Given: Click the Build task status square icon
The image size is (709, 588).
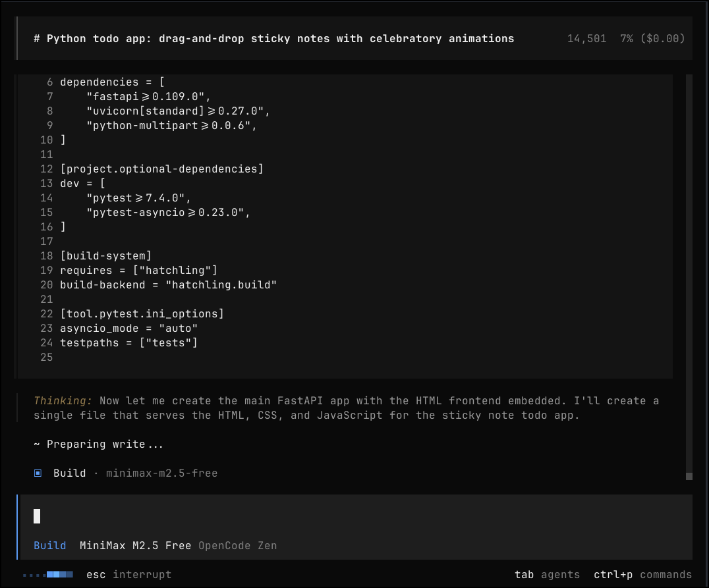Looking at the screenshot, I should pos(38,473).
